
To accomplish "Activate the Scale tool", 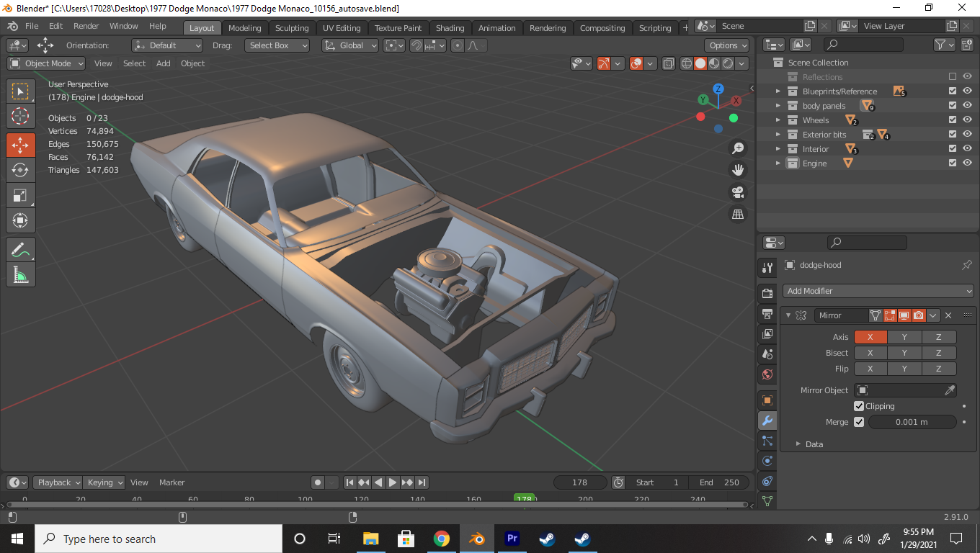I will pos(20,195).
